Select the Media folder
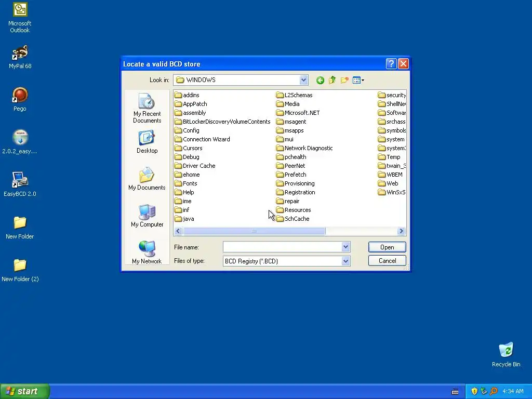 point(288,104)
